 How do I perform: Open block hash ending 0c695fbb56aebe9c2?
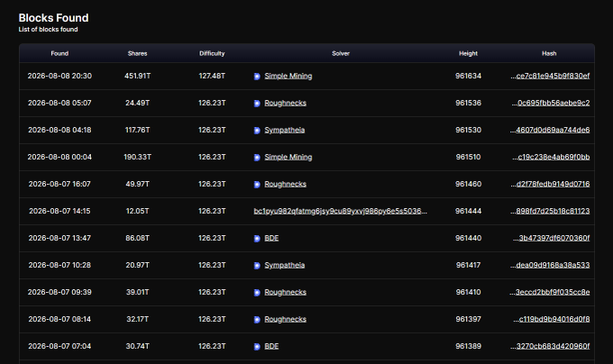point(551,103)
